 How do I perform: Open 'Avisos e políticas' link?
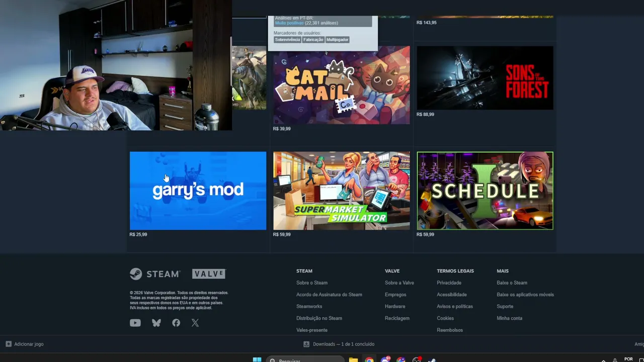click(455, 306)
